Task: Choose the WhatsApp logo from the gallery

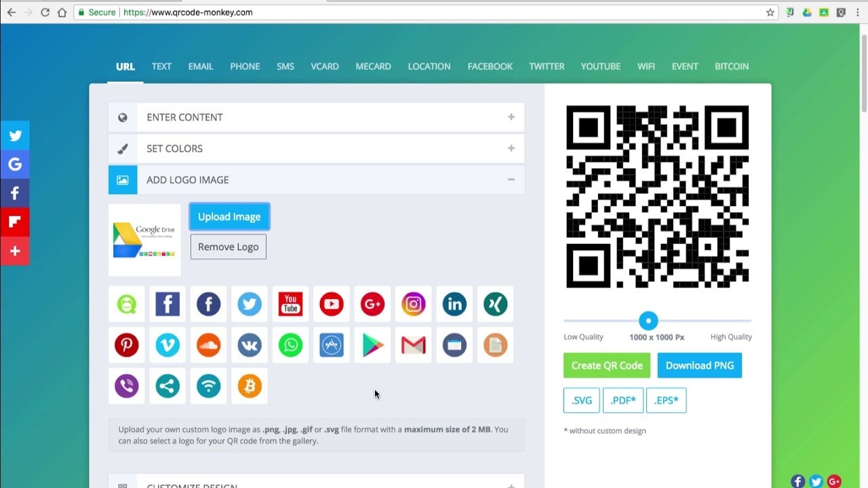Action: pyautogui.click(x=290, y=345)
